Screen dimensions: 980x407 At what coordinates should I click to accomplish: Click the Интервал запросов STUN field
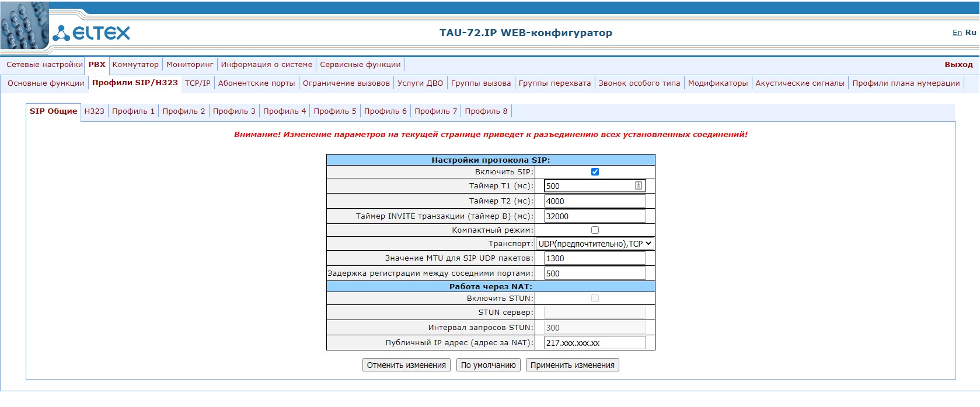pyautogui.click(x=595, y=328)
